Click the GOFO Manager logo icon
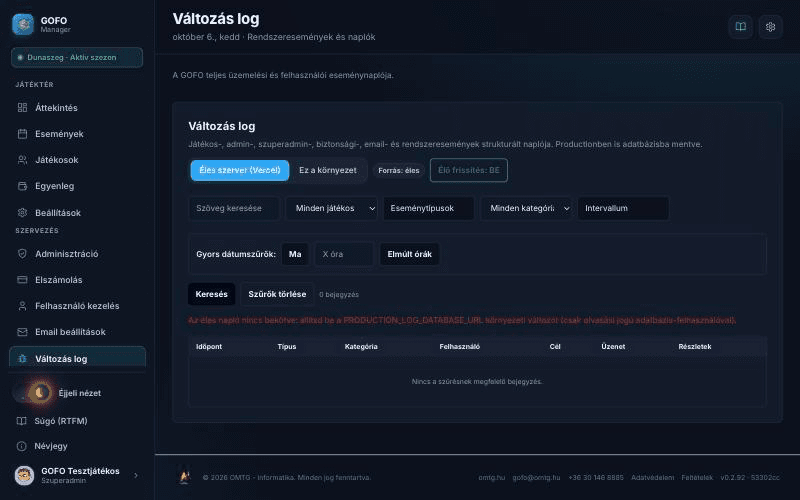The image size is (800, 500). 23,24
